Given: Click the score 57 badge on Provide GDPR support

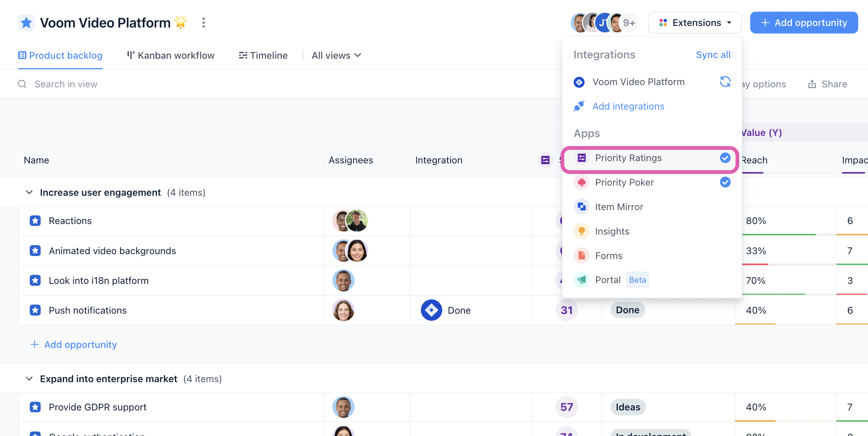Looking at the screenshot, I should pos(566,407).
